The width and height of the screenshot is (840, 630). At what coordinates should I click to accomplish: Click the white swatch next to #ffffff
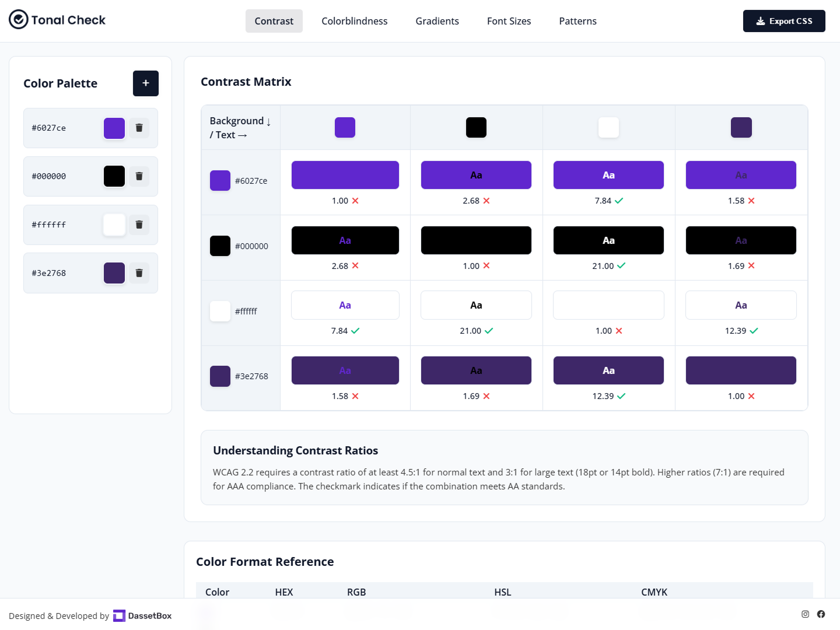[x=114, y=225]
